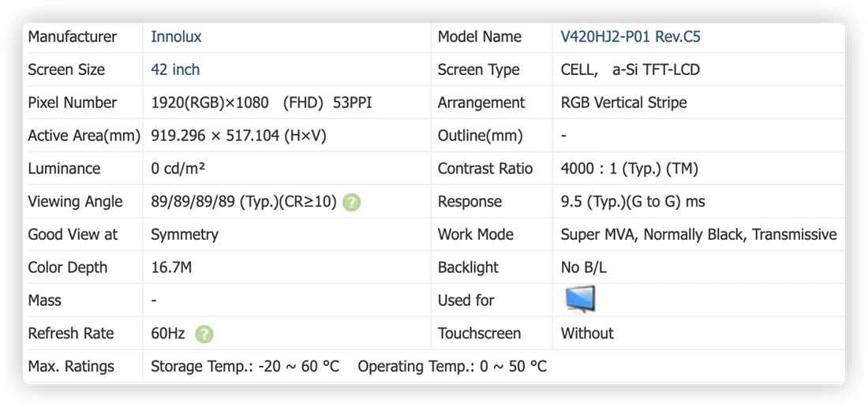
Task: Click the Storage Temp.: -20 ~ 60 °C text
Action: pos(245,367)
